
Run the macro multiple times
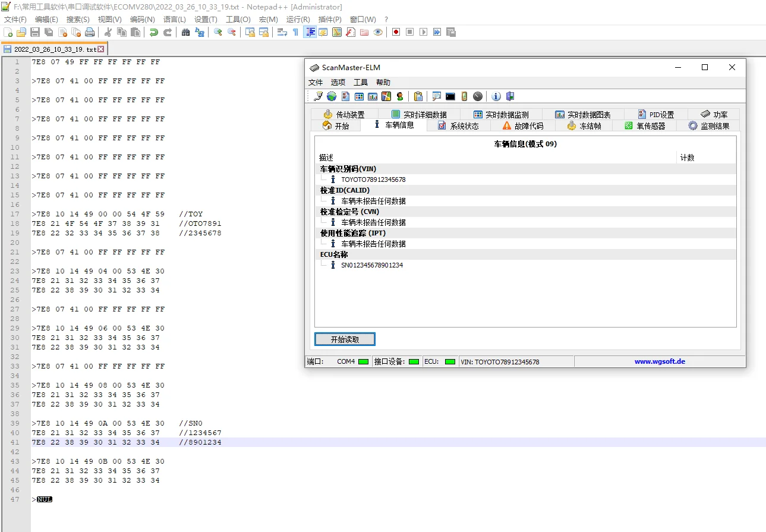(x=437, y=32)
